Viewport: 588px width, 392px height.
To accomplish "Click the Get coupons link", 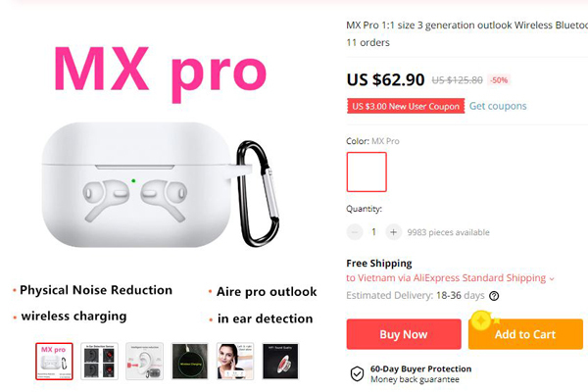I will tap(498, 106).
